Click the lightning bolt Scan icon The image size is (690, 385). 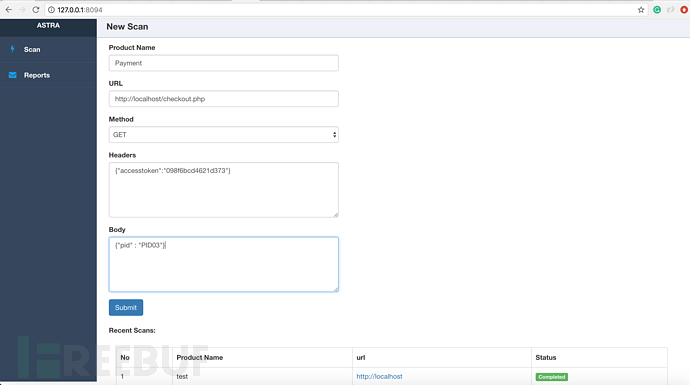tap(12, 49)
